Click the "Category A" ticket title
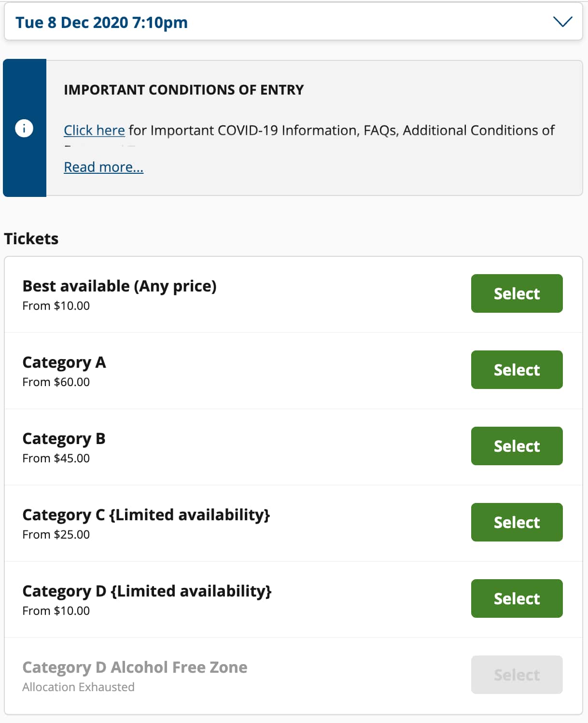This screenshot has width=588, height=723. point(64,362)
